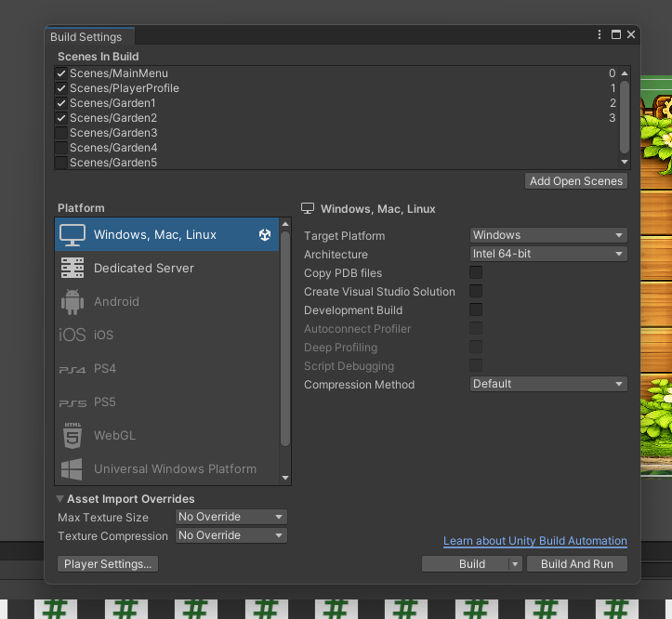This screenshot has height=619, width=672.
Task: Enable the Scenes/Garden3 scene checkbox
Action: pos(61,133)
